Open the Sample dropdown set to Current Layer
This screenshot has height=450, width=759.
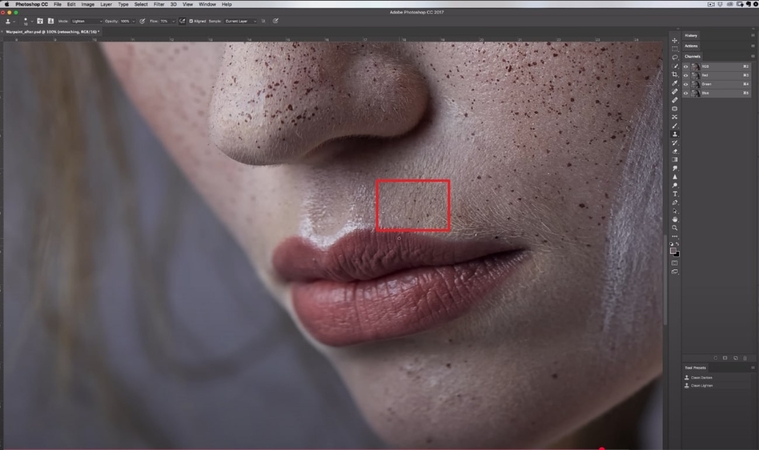pyautogui.click(x=241, y=21)
